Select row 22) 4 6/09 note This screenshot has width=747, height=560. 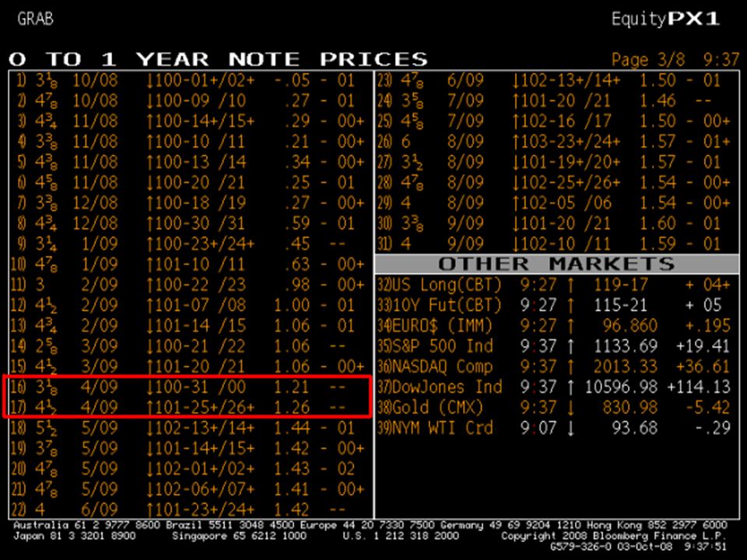pos(191,509)
